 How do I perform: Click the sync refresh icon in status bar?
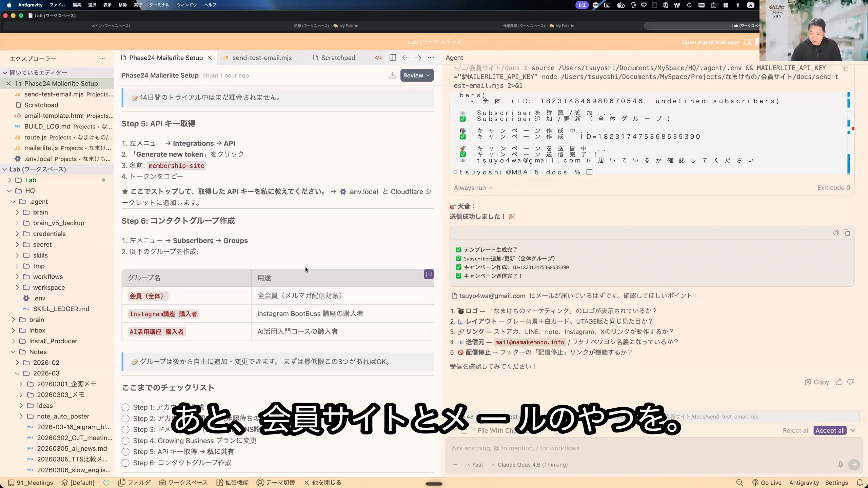pos(106,483)
